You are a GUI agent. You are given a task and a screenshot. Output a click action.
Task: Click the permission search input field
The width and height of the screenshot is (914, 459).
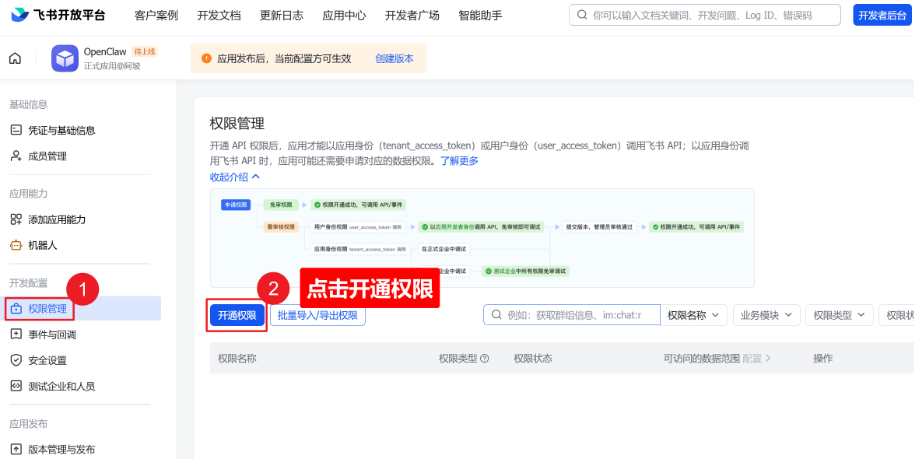coord(580,315)
